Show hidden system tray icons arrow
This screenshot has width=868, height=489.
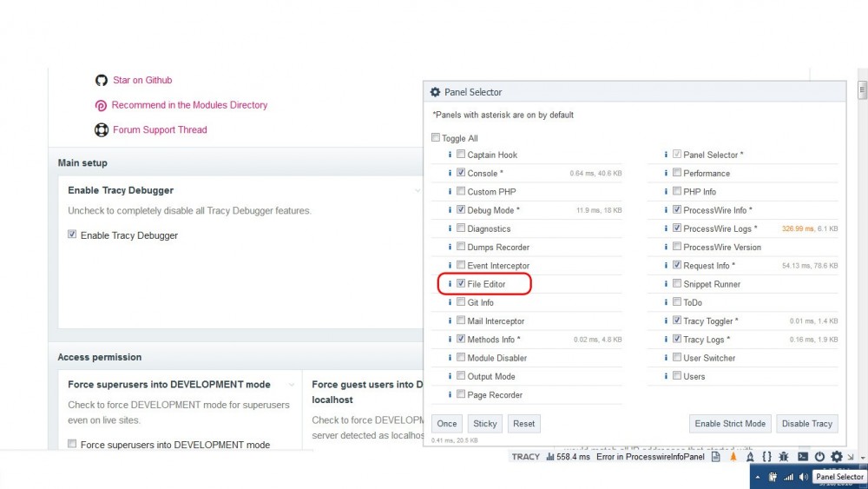pos(758,477)
